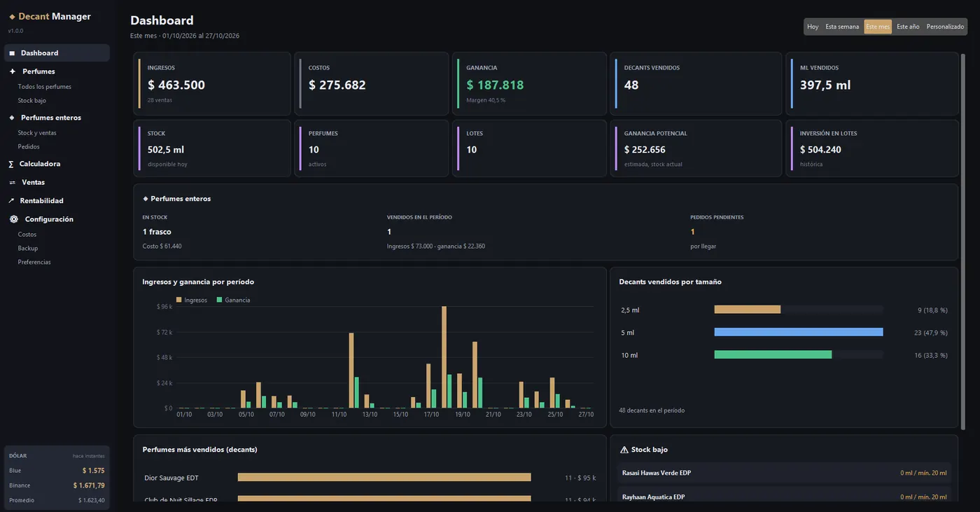Click the Perfumes sparkle icon in the sidebar
Screen dimensions: 980x512
(x=13, y=71)
